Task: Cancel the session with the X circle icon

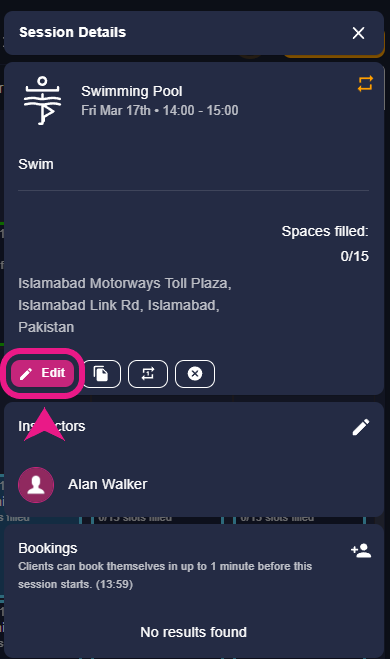Action: pyautogui.click(x=195, y=374)
